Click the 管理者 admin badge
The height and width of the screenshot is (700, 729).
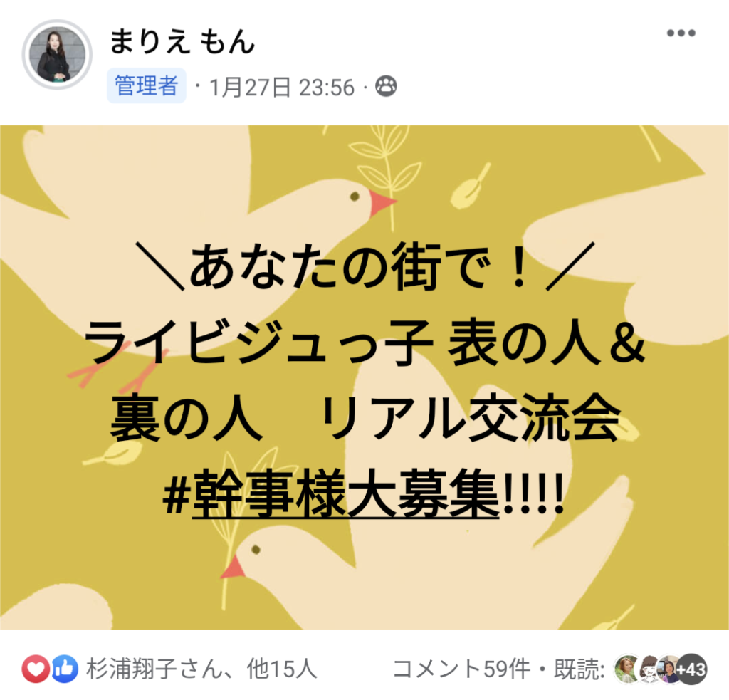click(147, 85)
